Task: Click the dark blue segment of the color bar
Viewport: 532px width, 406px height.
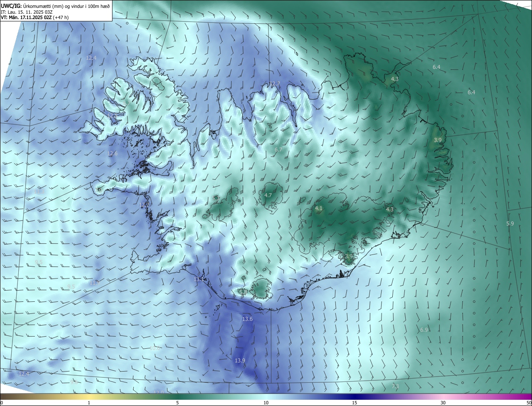Action: pyautogui.click(x=355, y=396)
